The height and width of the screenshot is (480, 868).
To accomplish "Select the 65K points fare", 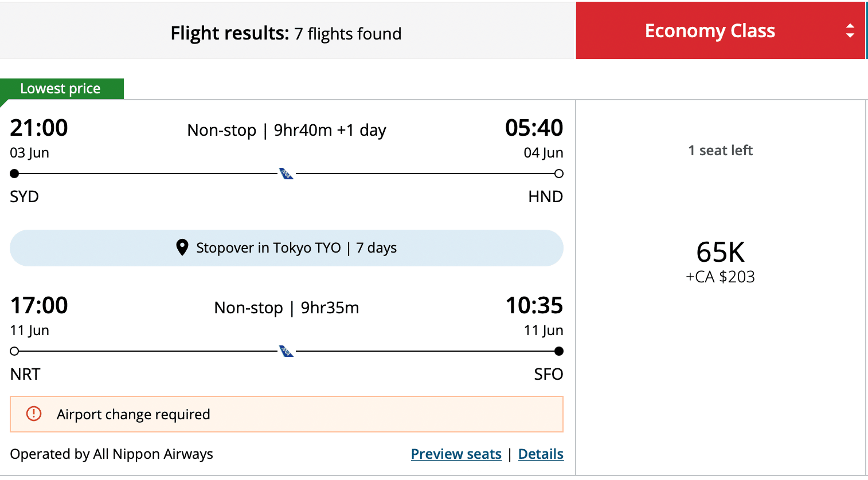I will pyautogui.click(x=720, y=252).
